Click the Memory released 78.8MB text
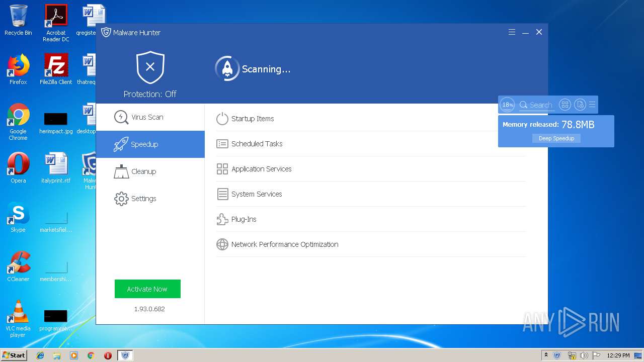644x362 pixels. (x=548, y=124)
